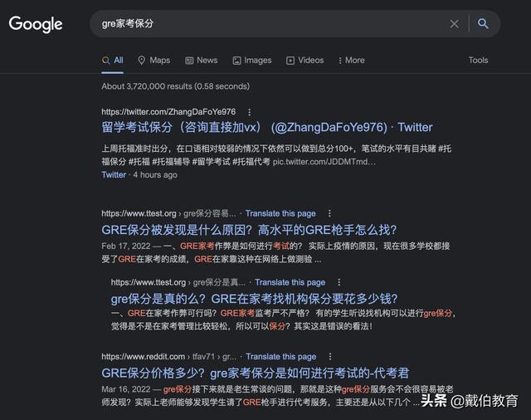Click into the search box text
The width and height of the screenshot is (531, 420).
127,23
